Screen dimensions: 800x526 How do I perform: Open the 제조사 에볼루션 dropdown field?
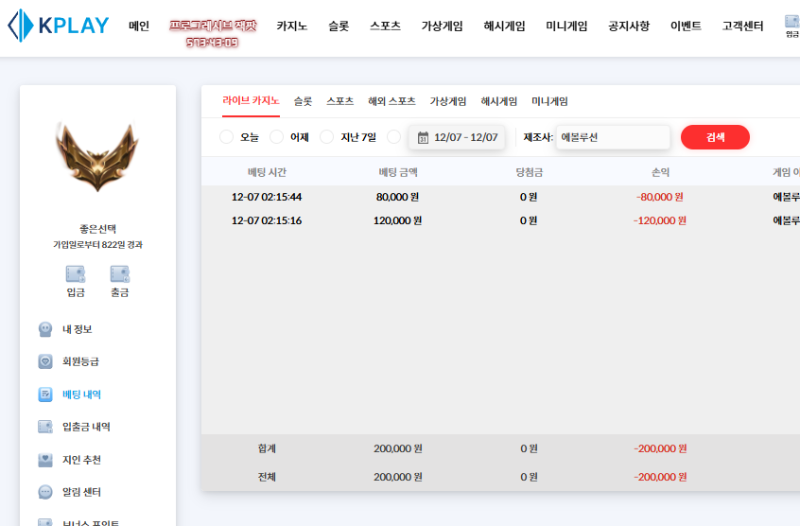coord(613,137)
